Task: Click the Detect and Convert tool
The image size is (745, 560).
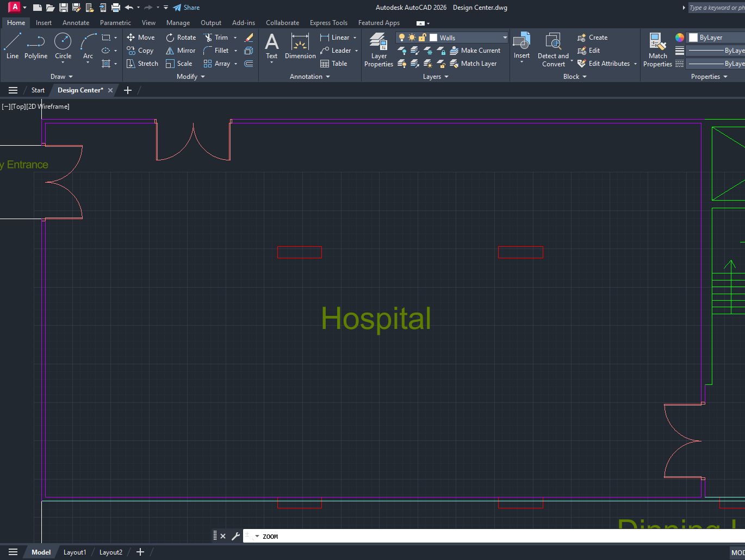Action: click(x=553, y=49)
